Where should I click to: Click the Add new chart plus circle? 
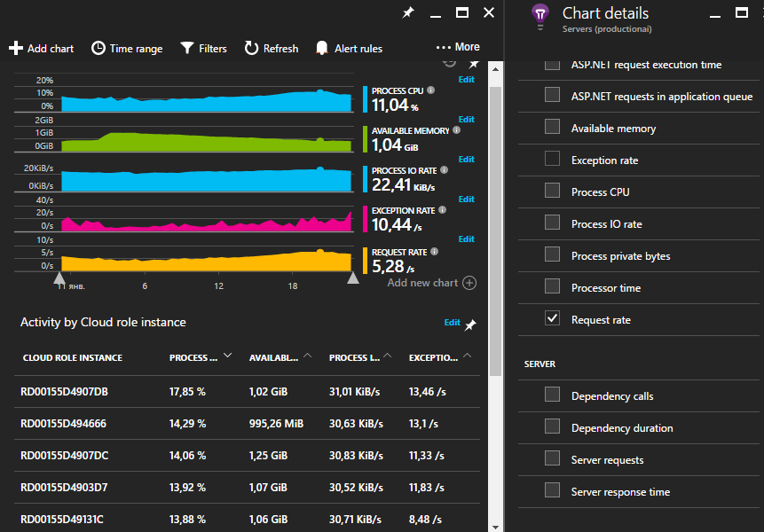coord(469,283)
